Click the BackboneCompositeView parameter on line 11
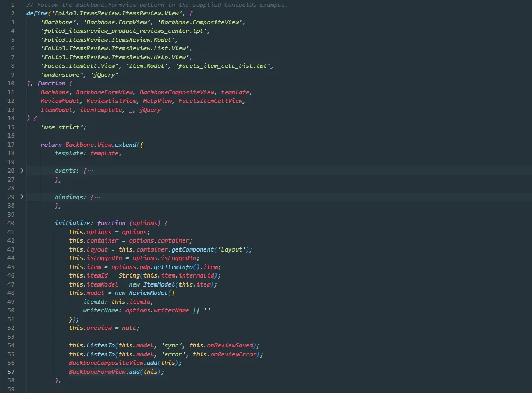This screenshot has width=532, height=393. (177, 92)
